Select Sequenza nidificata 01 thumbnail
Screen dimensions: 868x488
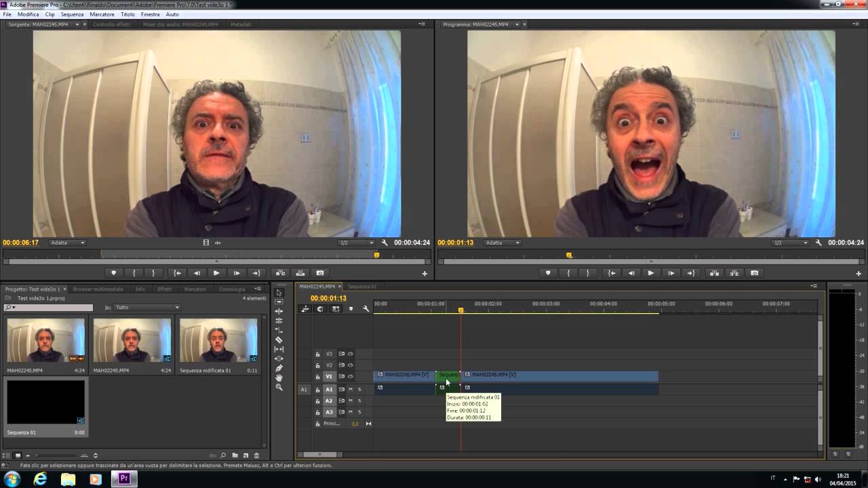click(x=218, y=341)
